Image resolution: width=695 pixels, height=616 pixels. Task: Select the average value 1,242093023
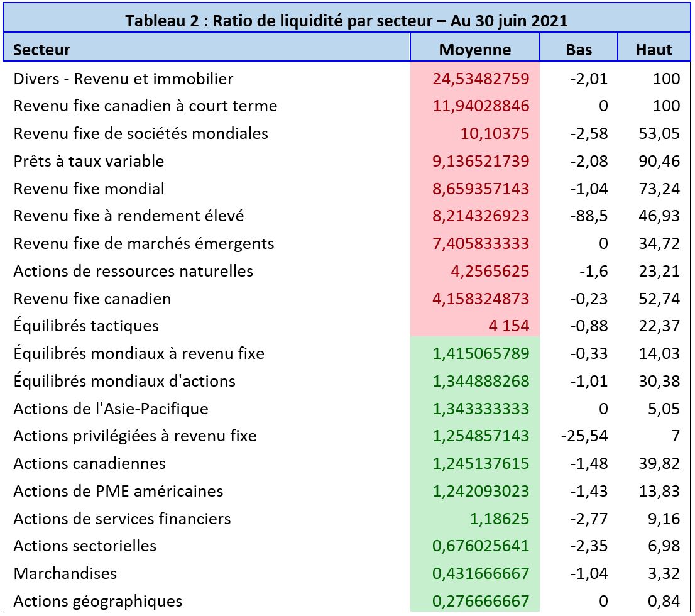point(481,491)
